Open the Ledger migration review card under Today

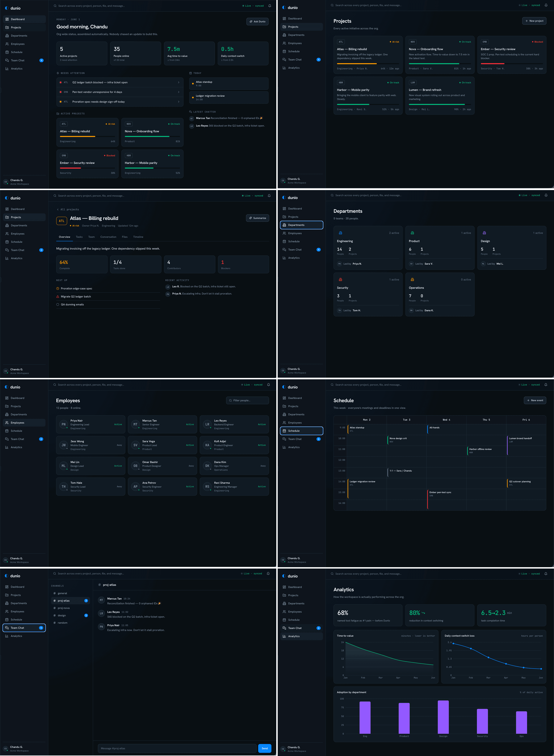(229, 97)
